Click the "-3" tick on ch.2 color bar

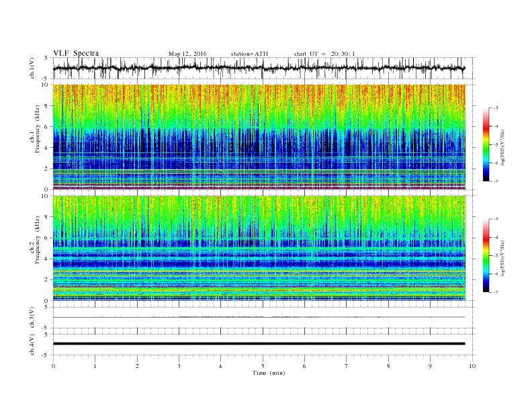pos(494,219)
